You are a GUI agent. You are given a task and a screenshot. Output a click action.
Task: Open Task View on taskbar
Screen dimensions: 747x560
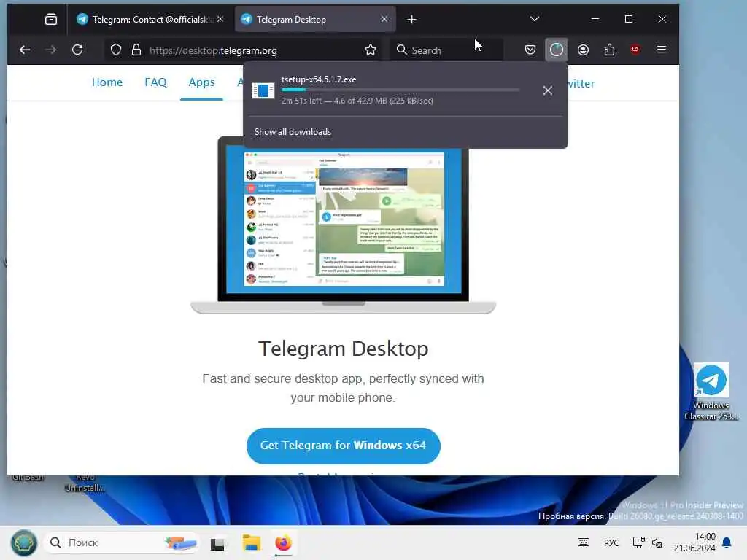(x=218, y=543)
